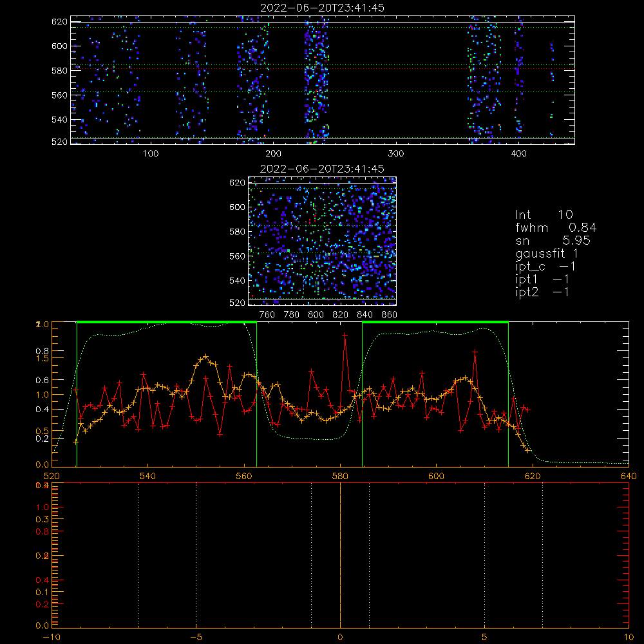Select the "ipt1 -1" parameter line
This screenshot has height=644, width=644.
[x=542, y=279]
